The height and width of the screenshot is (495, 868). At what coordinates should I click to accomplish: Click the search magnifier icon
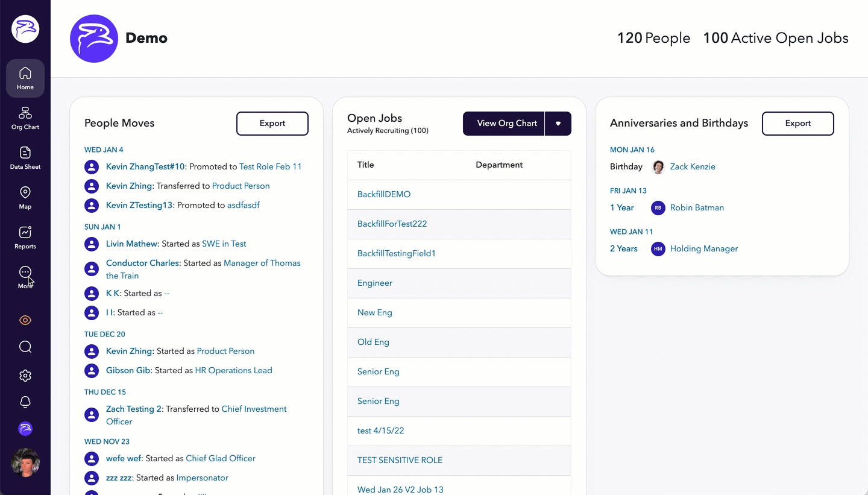(25, 347)
